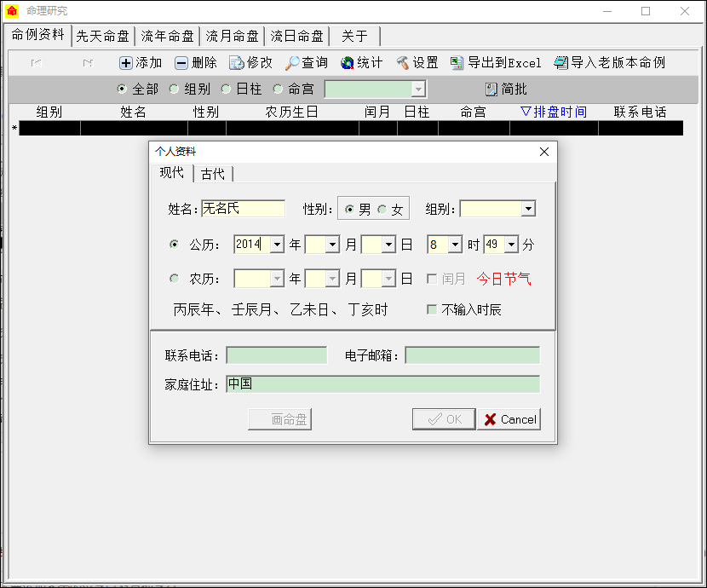The image size is (707, 588).
Task: Click the 公历 year field showing 2014
Action: (x=252, y=245)
